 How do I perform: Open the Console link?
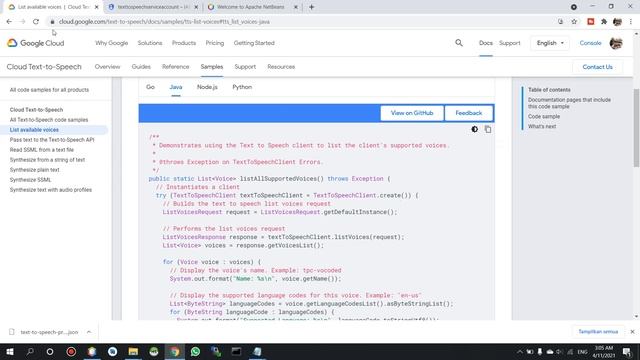pos(590,43)
